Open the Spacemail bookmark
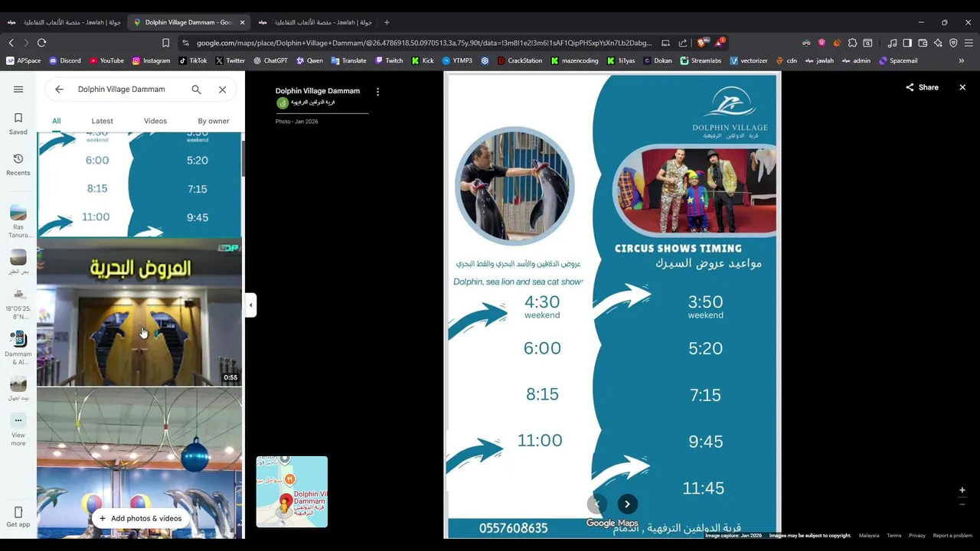 899,60
